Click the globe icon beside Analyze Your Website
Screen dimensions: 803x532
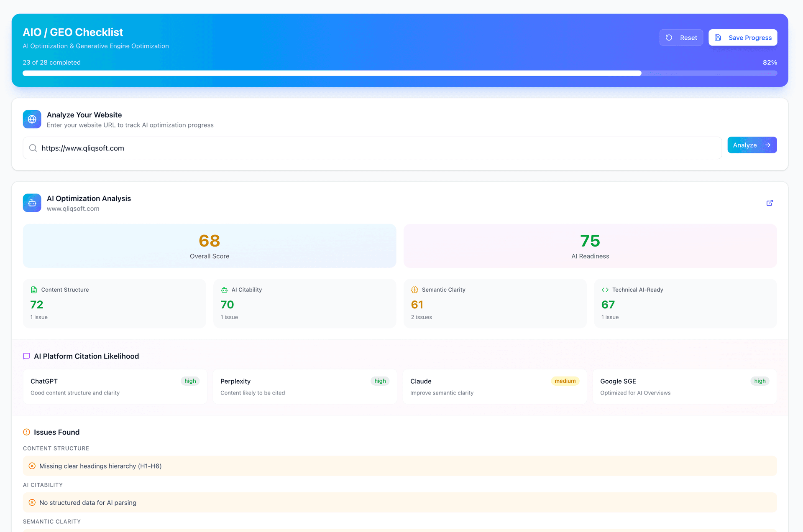[32, 119]
